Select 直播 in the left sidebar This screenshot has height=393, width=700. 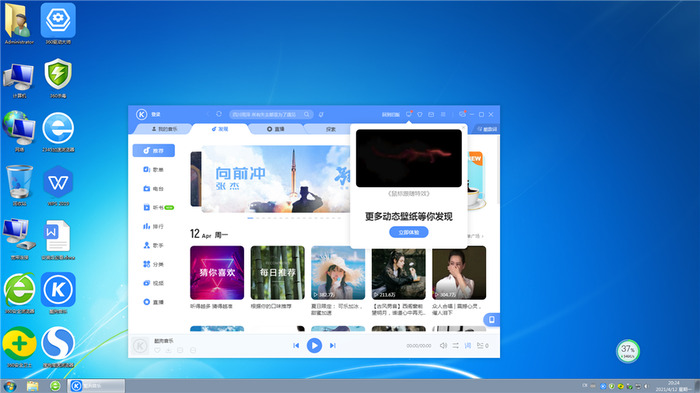[154, 302]
